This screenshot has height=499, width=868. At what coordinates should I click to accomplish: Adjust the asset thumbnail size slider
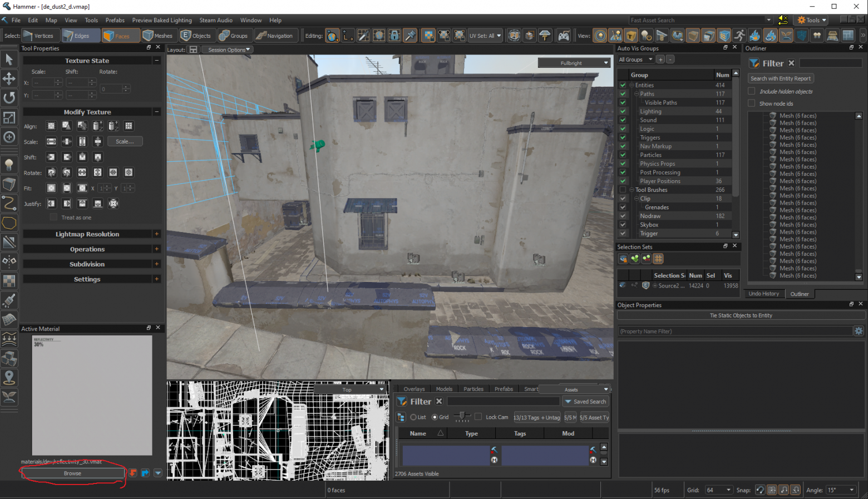click(462, 417)
